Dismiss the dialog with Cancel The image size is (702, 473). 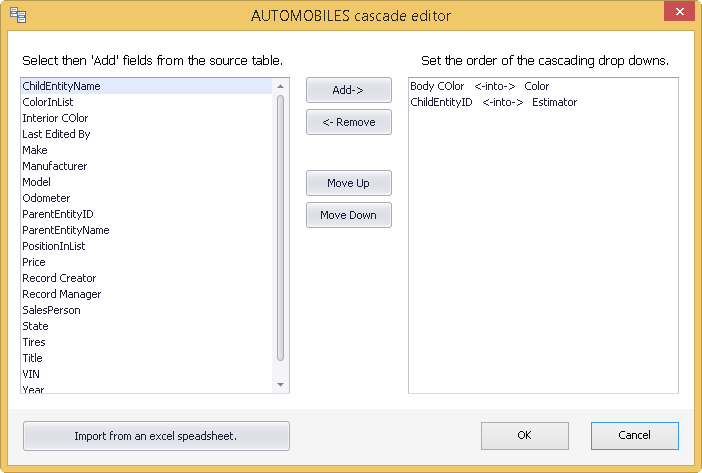(635, 435)
